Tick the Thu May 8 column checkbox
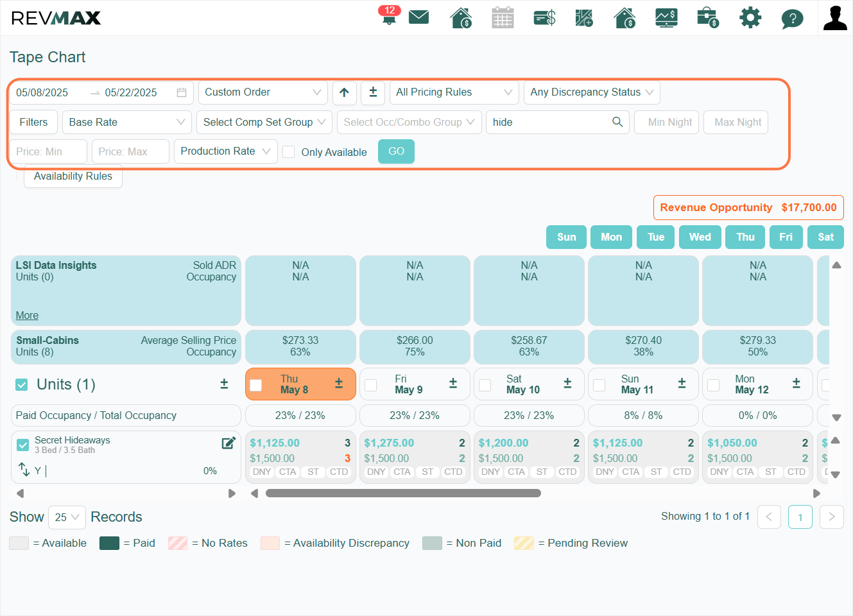The height and width of the screenshot is (616, 853). coord(256,385)
